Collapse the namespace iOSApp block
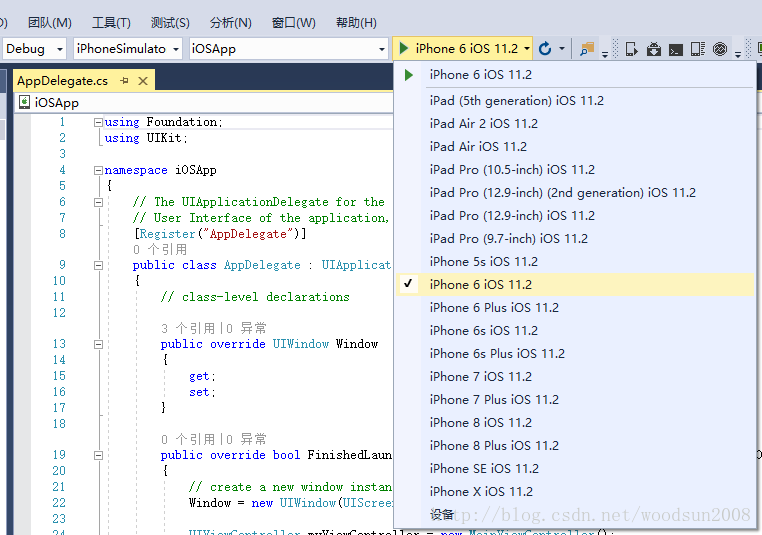The width and height of the screenshot is (762, 535). point(98,170)
